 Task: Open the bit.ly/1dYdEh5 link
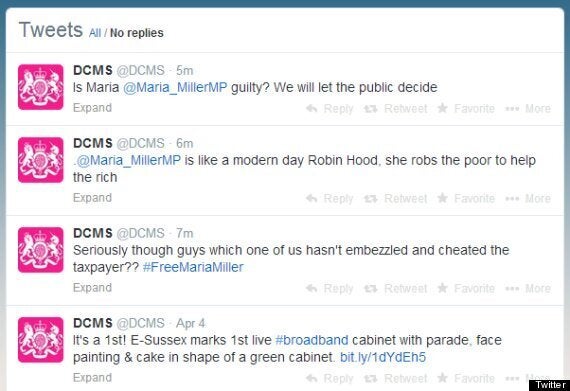click(x=383, y=357)
